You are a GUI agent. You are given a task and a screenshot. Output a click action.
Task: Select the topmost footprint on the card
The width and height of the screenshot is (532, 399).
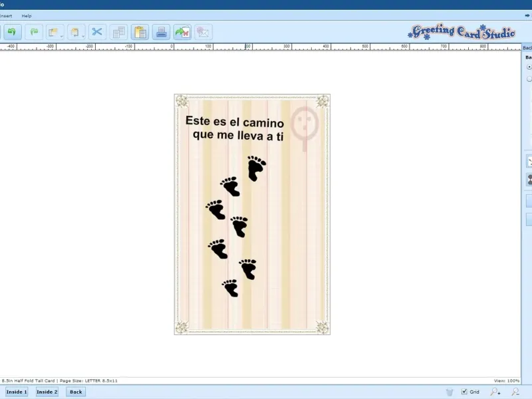tap(257, 168)
